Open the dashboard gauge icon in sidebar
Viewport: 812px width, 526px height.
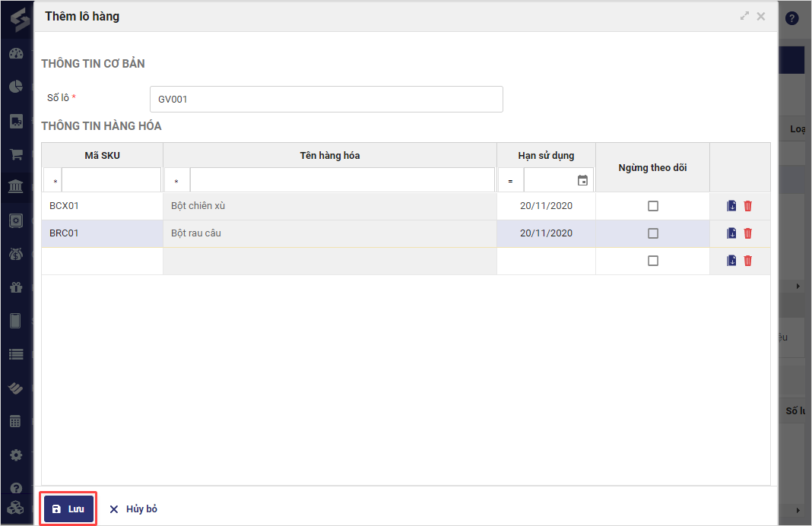[x=16, y=54]
